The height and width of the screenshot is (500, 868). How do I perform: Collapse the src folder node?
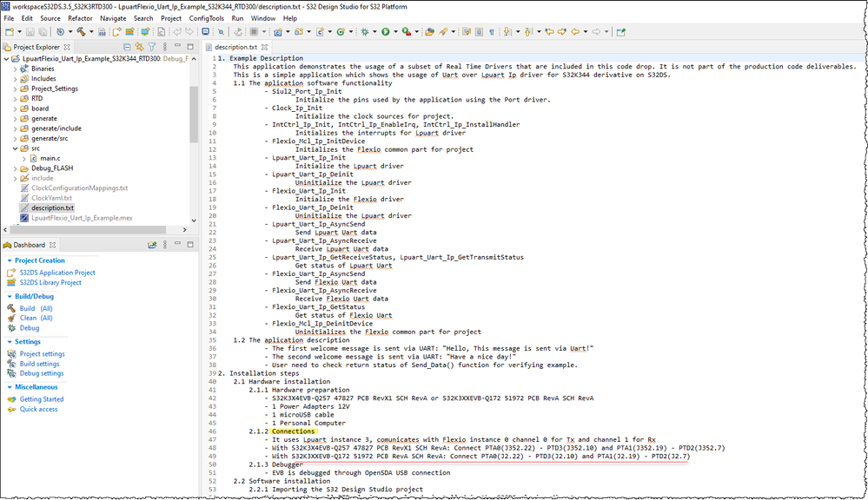[15, 148]
